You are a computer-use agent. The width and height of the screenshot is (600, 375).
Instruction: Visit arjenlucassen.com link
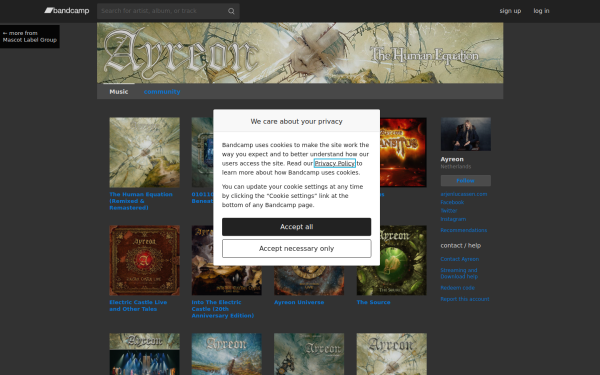[464, 194]
